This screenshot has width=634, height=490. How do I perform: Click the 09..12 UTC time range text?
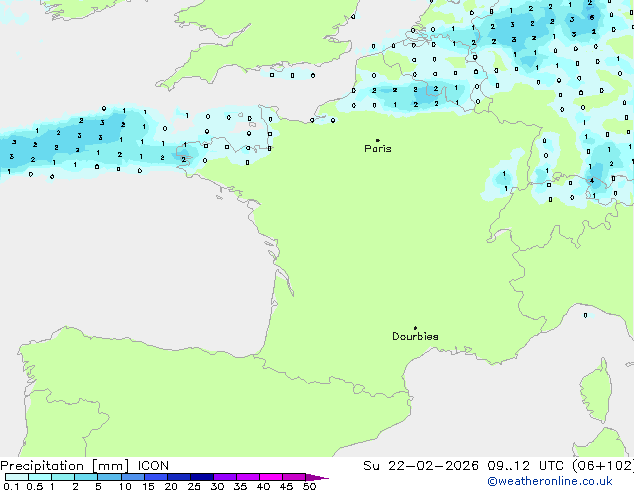pyautogui.click(x=526, y=466)
